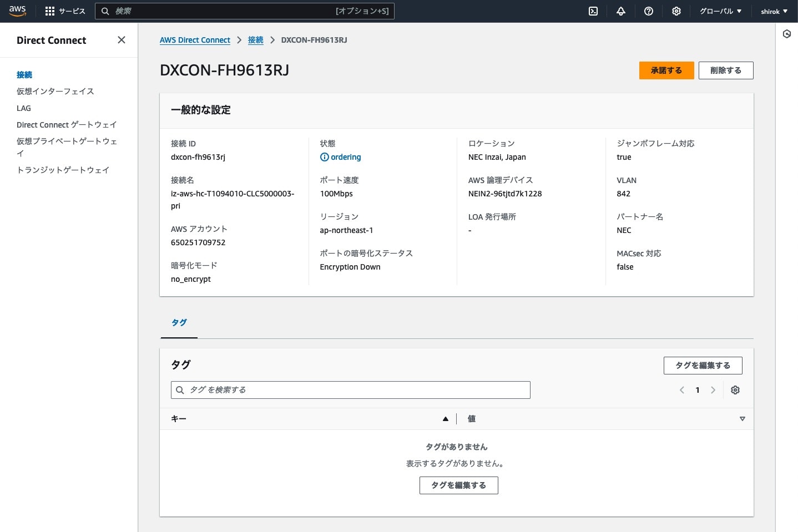Sort tags by キー ascending arrow
Screen dimensions: 798x532
(445, 419)
